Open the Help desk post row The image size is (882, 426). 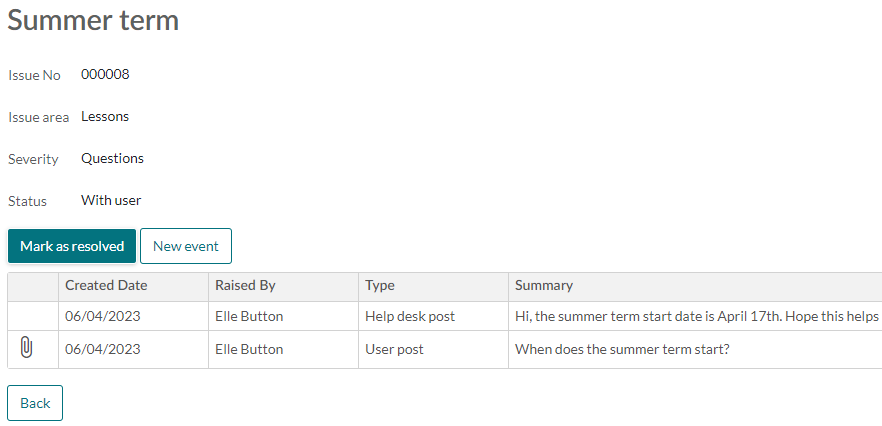[x=444, y=316]
